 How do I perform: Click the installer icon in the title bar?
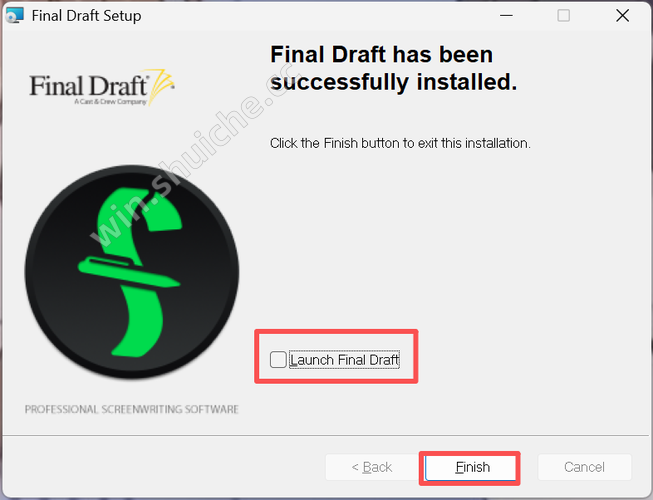[x=15, y=15]
